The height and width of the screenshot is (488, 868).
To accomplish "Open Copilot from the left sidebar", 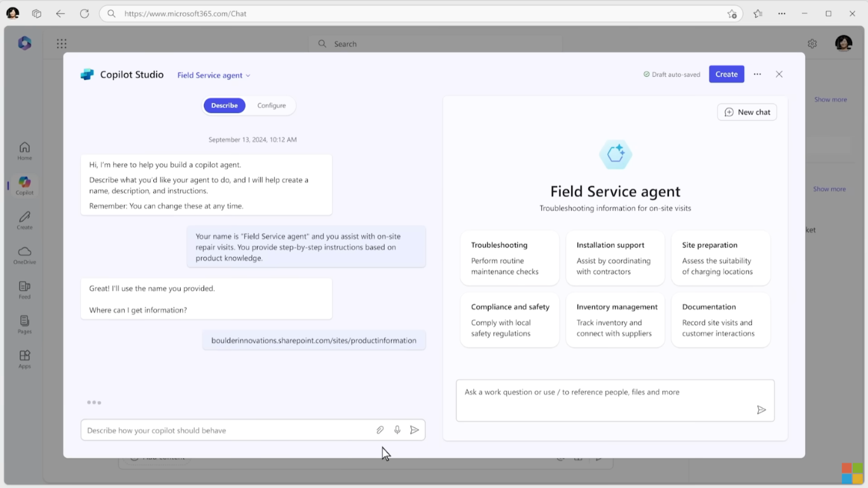I will click(24, 185).
